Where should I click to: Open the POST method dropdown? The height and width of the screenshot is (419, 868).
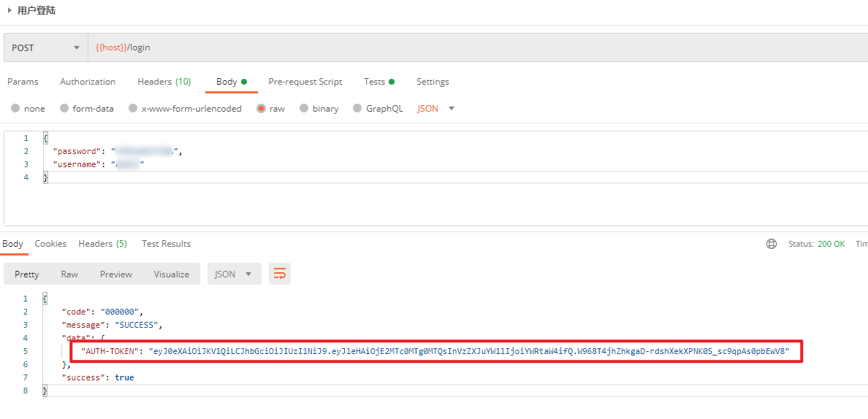click(46, 47)
